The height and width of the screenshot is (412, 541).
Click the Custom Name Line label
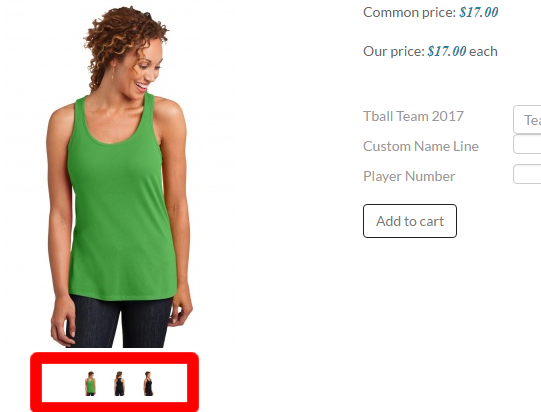[x=421, y=146]
